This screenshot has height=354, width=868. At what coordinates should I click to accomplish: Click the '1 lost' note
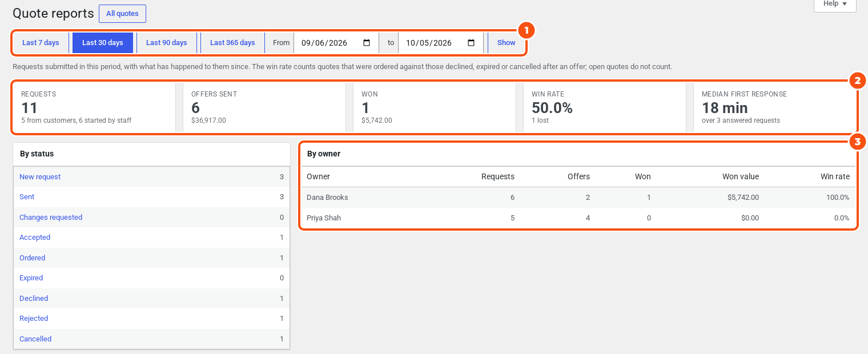540,120
